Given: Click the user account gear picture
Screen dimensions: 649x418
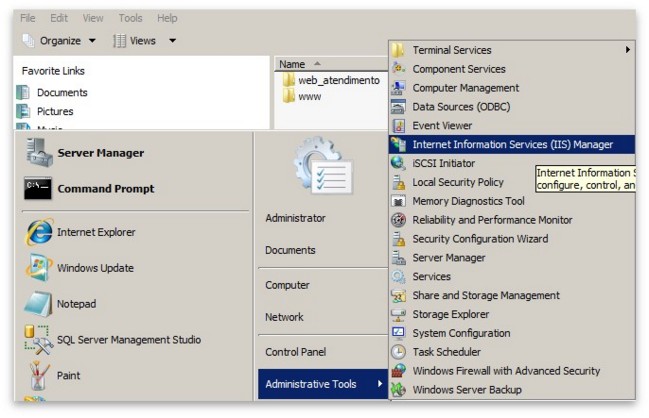Looking at the screenshot, I should pos(323,166).
